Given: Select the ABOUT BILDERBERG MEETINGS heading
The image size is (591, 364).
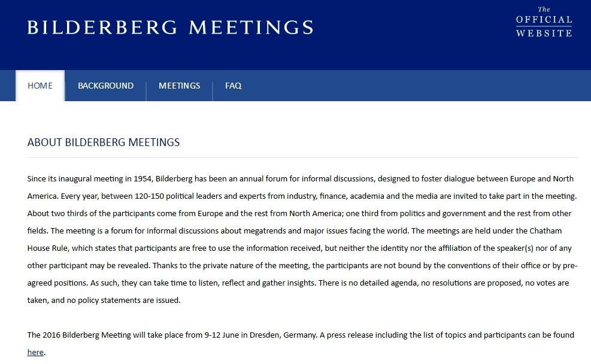Looking at the screenshot, I should 103,142.
